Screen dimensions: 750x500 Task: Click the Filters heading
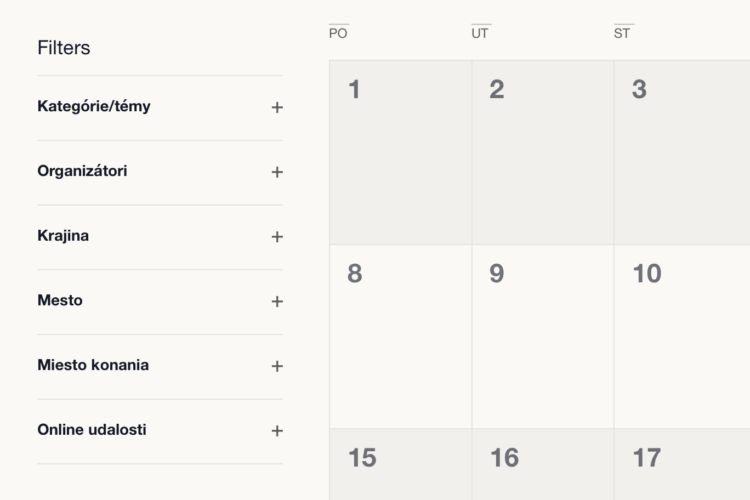click(64, 48)
